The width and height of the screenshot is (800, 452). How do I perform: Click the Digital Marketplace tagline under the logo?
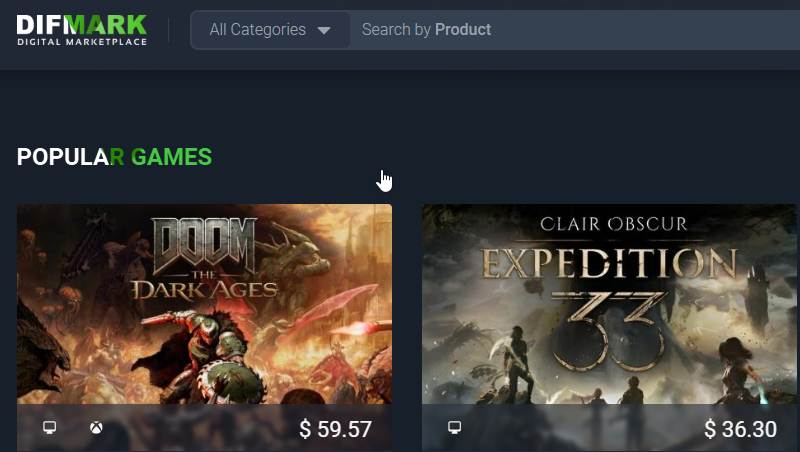[x=82, y=41]
